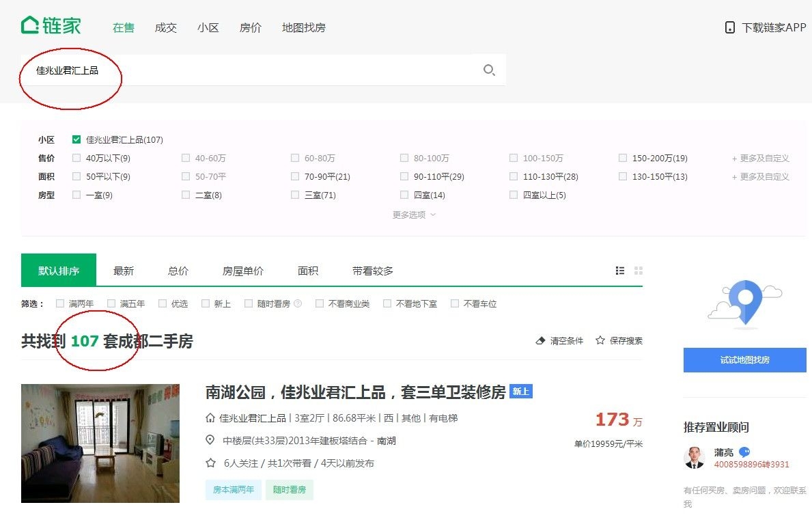The image size is (812, 520).
Task: Click the 清空条件 link
Action: 567,340
